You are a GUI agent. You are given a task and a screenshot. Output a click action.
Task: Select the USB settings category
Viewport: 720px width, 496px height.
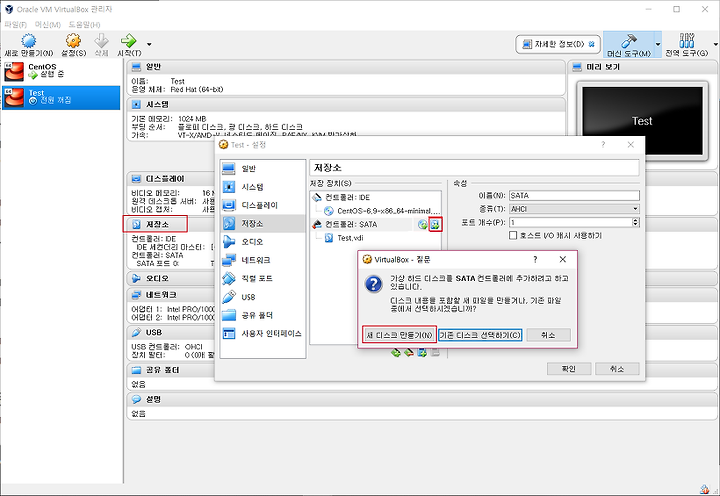pyautogui.click(x=263, y=297)
